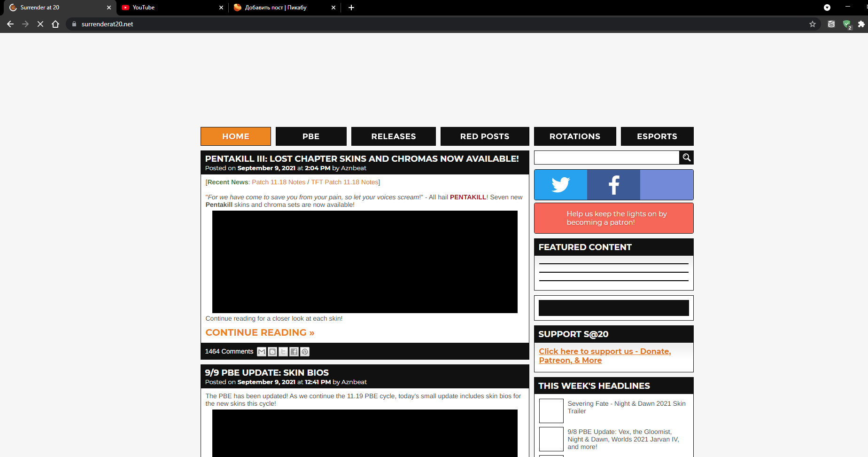Open the Pentakill III Lost Chapter post title

[362, 158]
